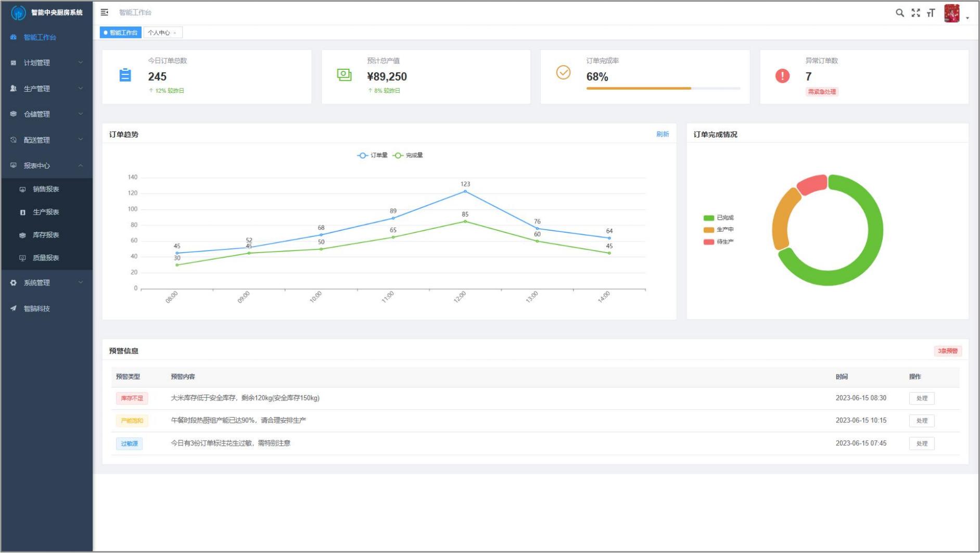Collapse the 报表中心 sidebar menu
This screenshot has height=553, width=980.
coord(47,166)
